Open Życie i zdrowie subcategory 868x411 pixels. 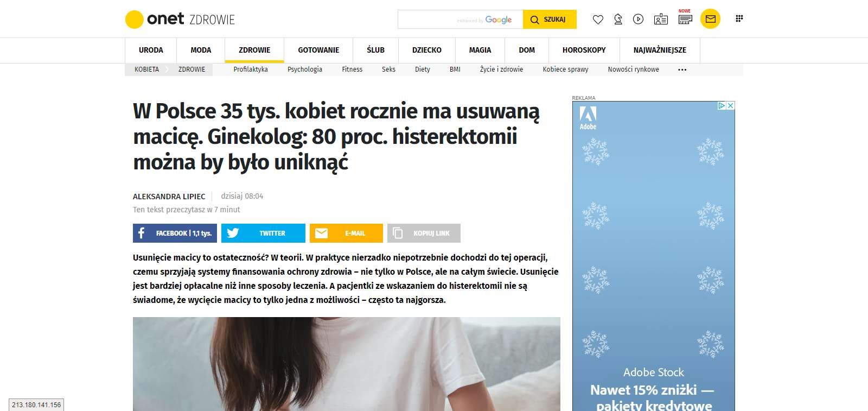pyautogui.click(x=501, y=69)
